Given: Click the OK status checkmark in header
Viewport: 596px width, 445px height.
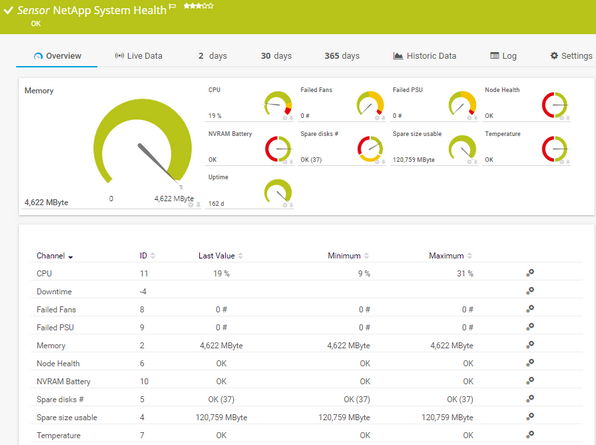Looking at the screenshot, I should point(8,11).
